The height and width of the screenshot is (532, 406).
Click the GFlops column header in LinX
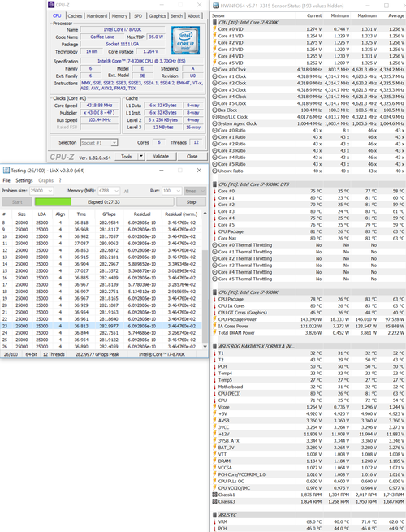pos(110,214)
